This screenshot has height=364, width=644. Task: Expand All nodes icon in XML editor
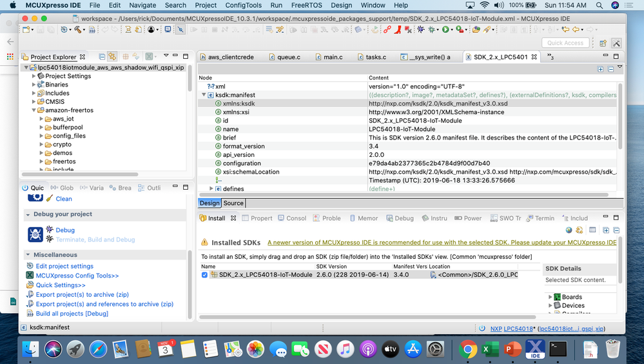click(600, 69)
